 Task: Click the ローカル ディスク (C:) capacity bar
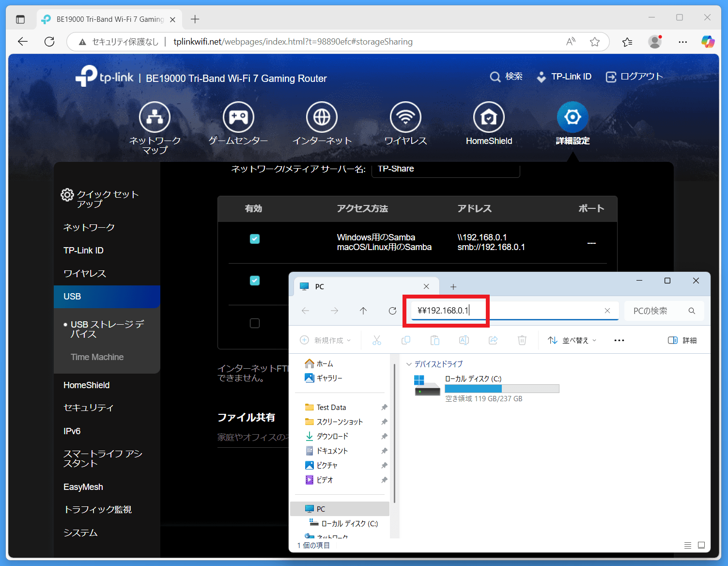pyautogui.click(x=502, y=389)
